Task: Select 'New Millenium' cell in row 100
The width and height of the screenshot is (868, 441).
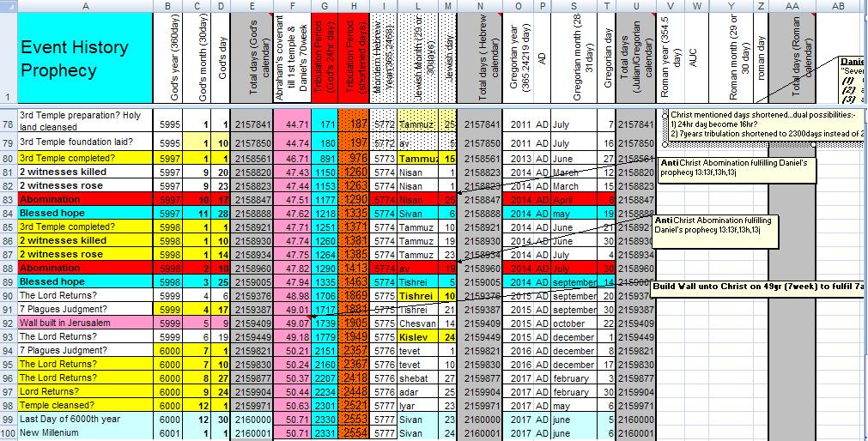Action: [x=85, y=432]
